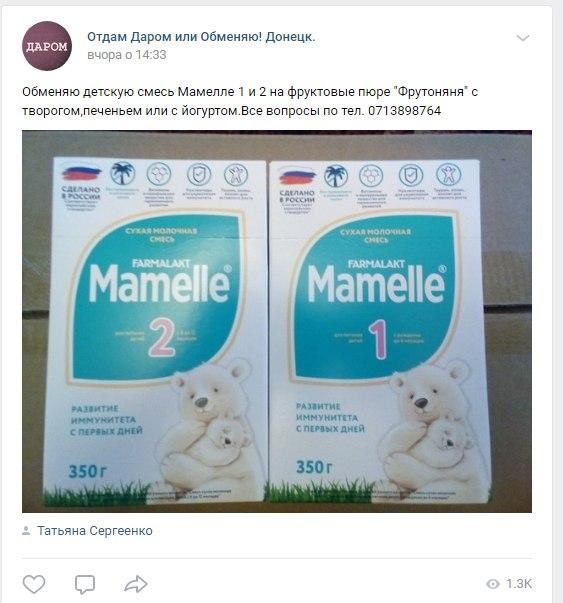Click the views eye icon
This screenshot has width=563, height=603.
coord(493,584)
